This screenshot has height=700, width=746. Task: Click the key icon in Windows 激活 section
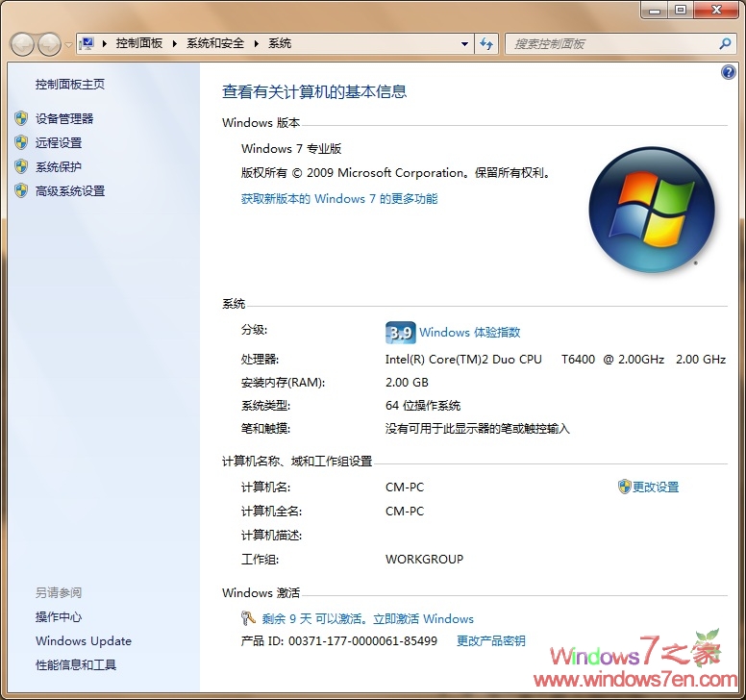click(249, 618)
